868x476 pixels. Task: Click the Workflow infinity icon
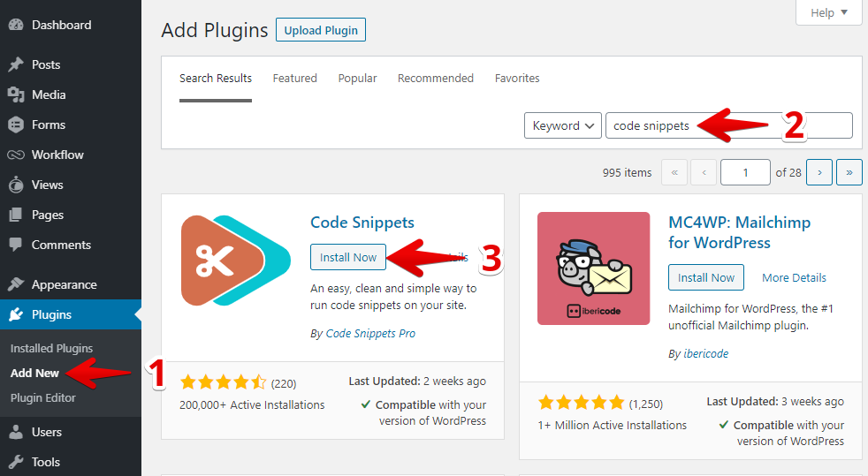coord(16,155)
